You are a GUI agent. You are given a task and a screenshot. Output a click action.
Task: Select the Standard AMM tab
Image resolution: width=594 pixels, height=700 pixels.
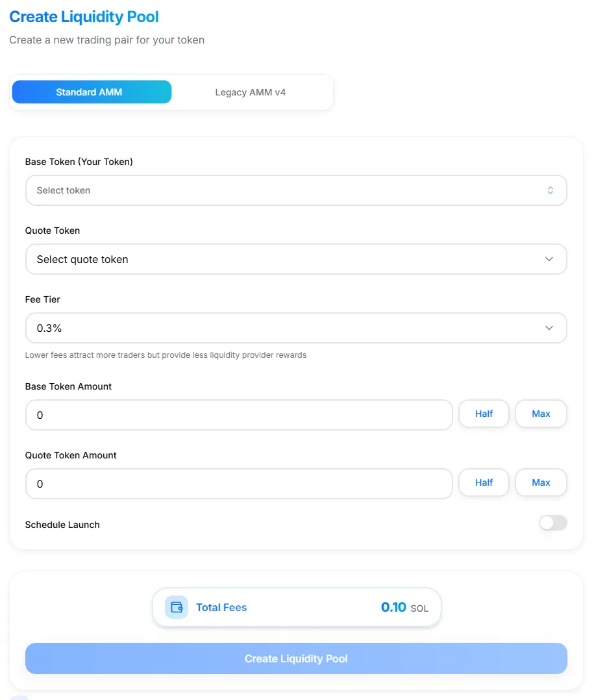(x=91, y=92)
